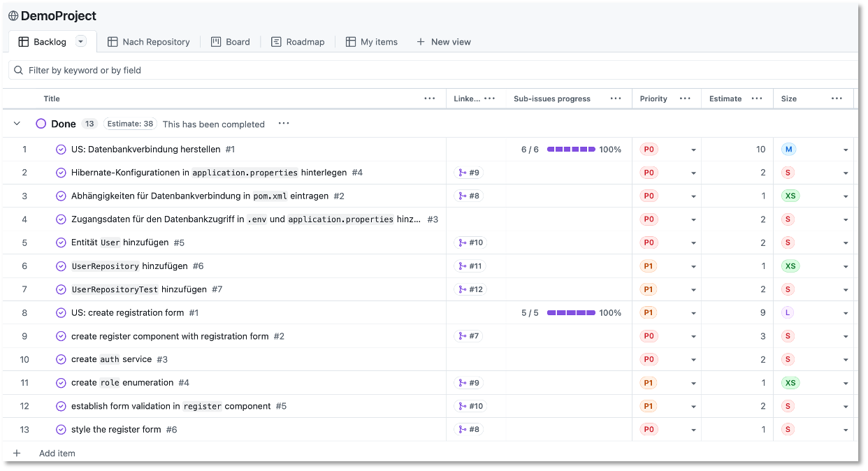The width and height of the screenshot is (868, 471).
Task: Open size dropdown for create role enumeration
Action: pos(846,383)
